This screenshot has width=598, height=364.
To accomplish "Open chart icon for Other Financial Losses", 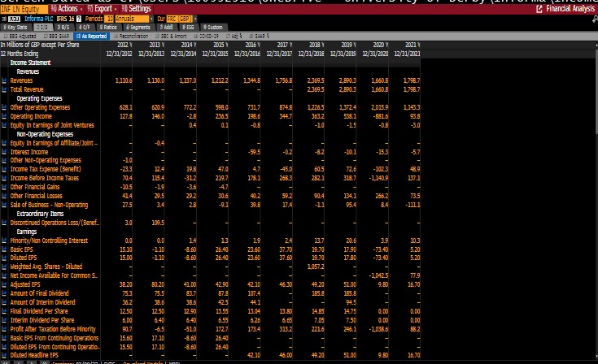I will tap(4, 196).
